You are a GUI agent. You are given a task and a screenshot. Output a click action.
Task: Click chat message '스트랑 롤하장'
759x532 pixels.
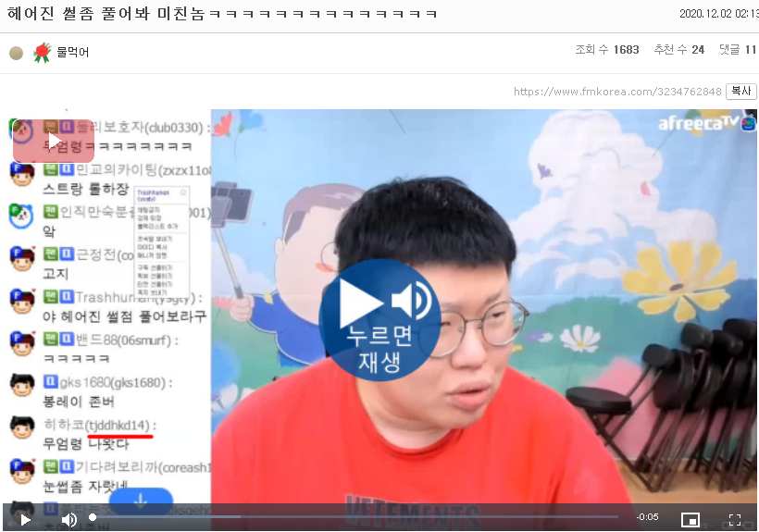(x=86, y=189)
